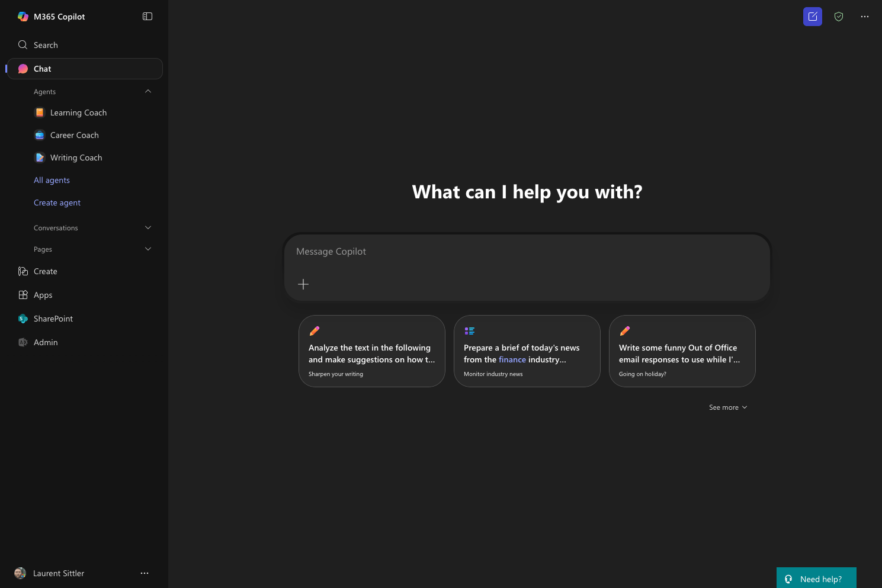Click the Sharpen your writing caption

pyautogui.click(x=336, y=374)
